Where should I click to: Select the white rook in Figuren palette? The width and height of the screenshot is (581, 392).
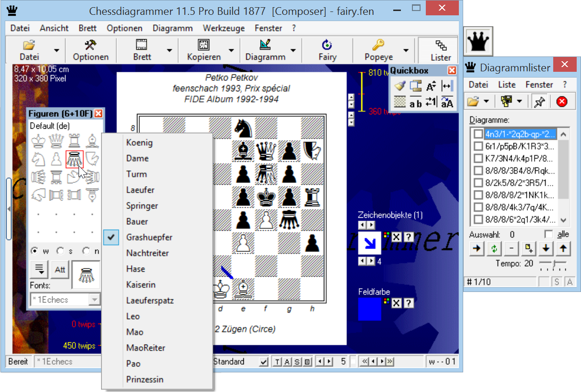[x=75, y=141]
